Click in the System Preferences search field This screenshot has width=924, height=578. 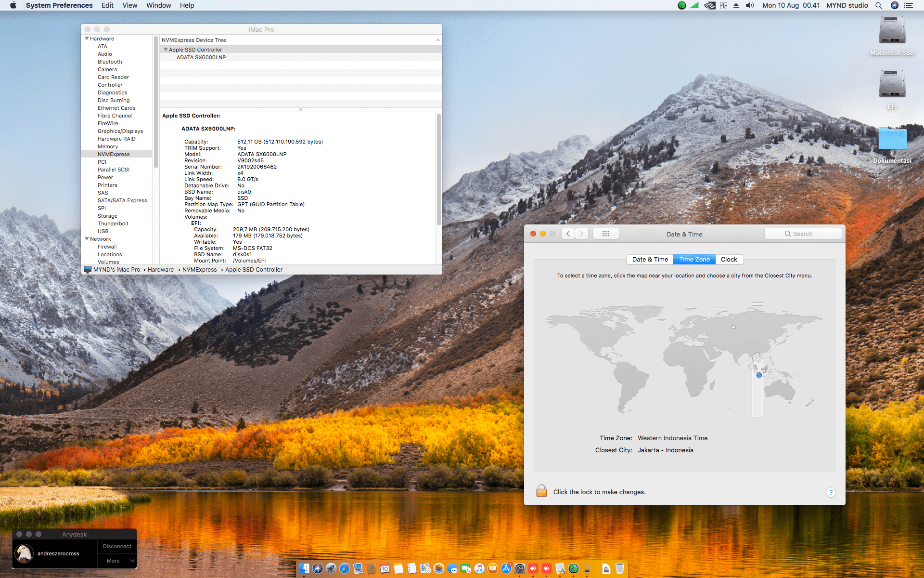click(803, 234)
